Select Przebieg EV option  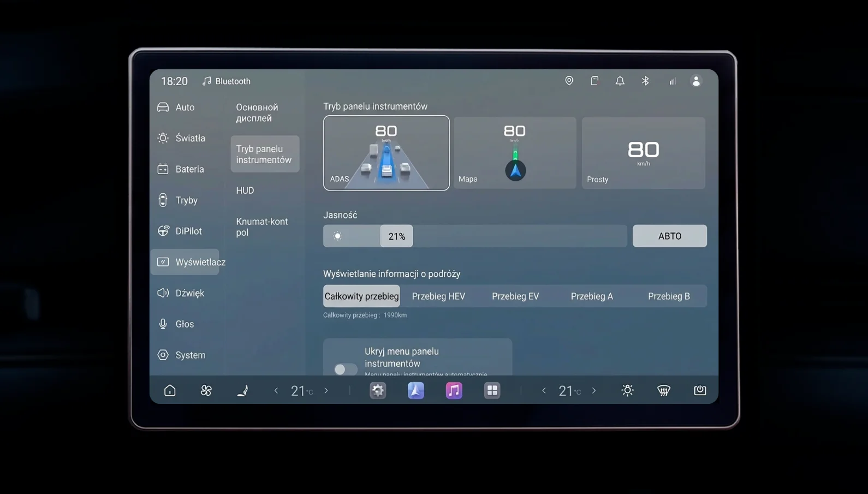point(515,296)
